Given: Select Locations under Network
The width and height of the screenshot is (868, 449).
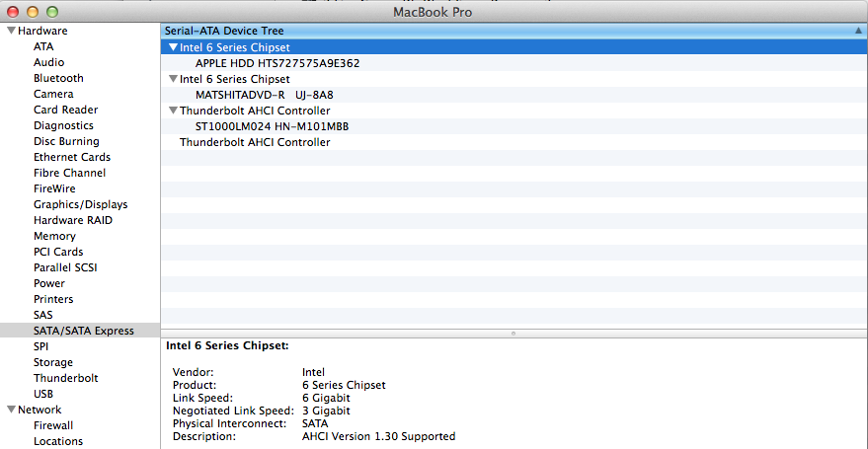Looking at the screenshot, I should (x=58, y=441).
